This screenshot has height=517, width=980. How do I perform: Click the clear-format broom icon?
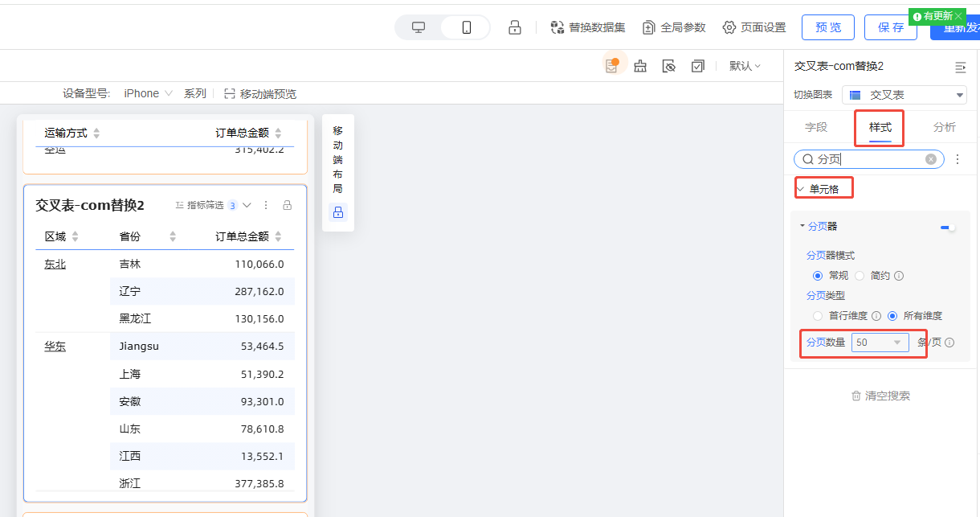pos(640,66)
